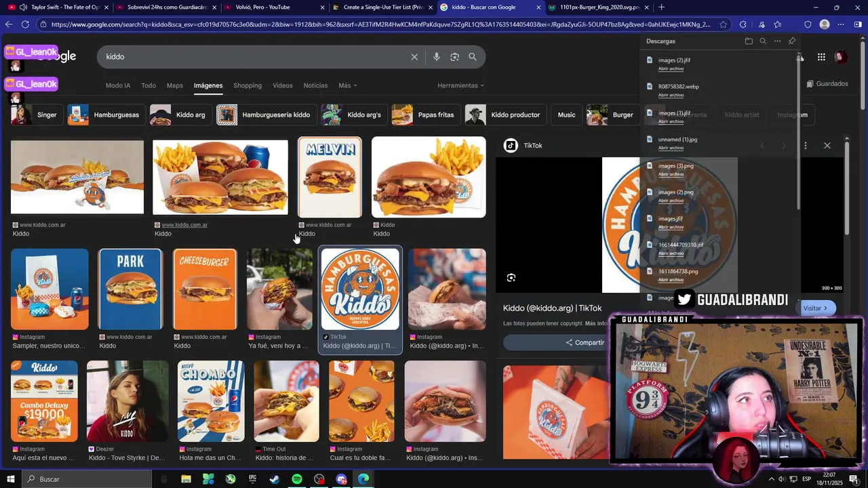Open Epic Games launcher from taskbar
The height and width of the screenshot is (488, 868).
(x=253, y=479)
